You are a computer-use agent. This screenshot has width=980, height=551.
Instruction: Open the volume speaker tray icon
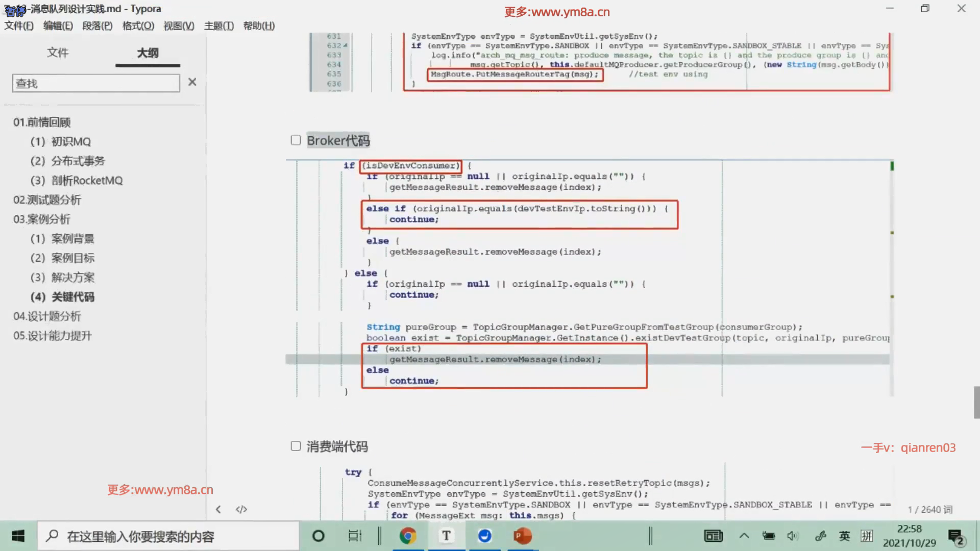click(x=792, y=536)
